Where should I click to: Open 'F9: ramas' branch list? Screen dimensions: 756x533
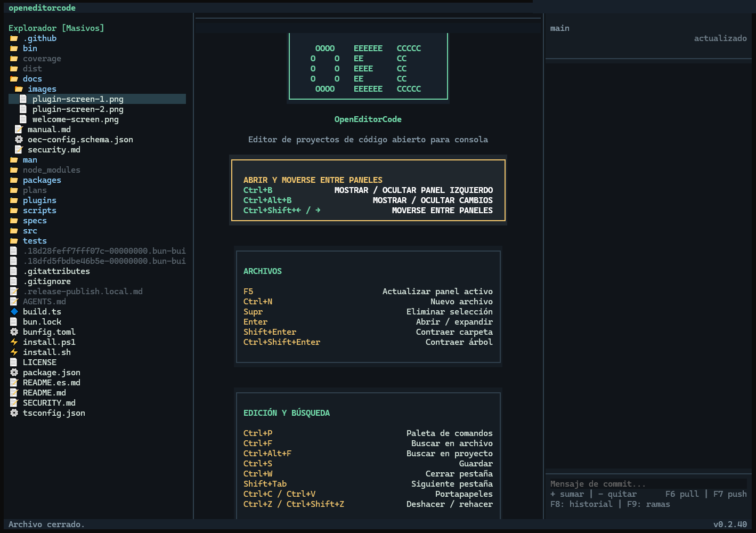(x=648, y=504)
